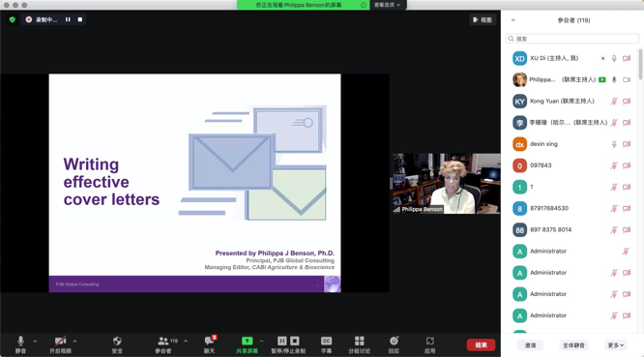Open the Breakout Rooms grid icon
The image size is (644, 357).
[x=360, y=341]
